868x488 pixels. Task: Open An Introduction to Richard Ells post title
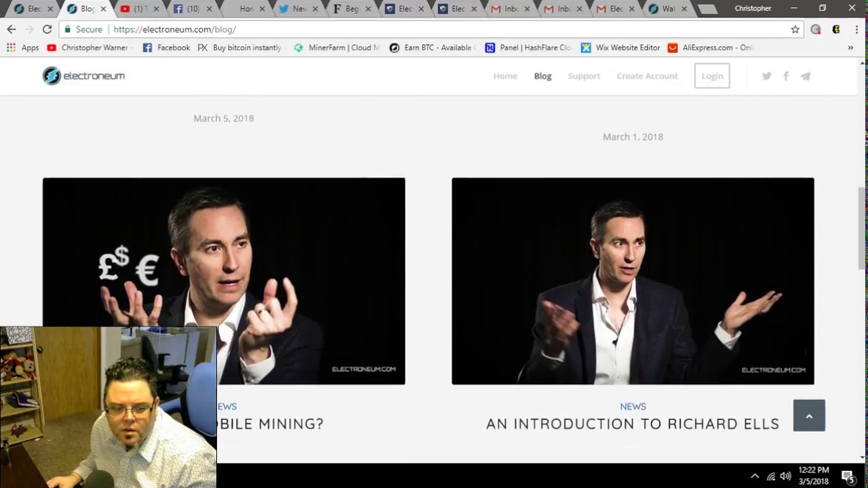[x=633, y=424]
